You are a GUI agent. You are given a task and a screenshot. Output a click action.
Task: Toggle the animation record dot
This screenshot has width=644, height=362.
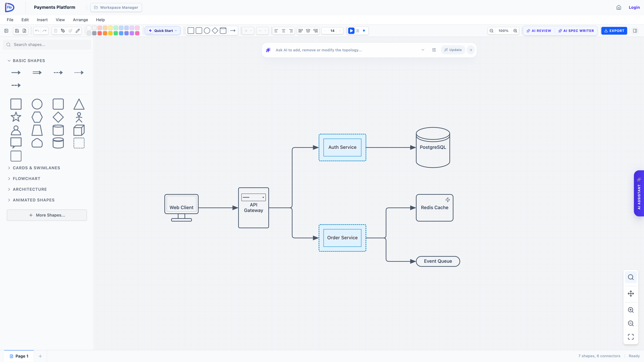[364, 31]
